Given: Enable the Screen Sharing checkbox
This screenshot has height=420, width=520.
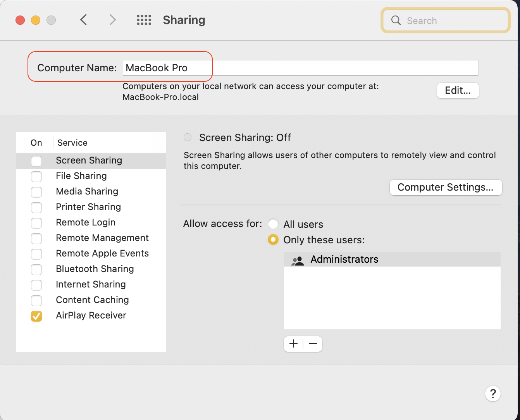Looking at the screenshot, I should coord(36,161).
